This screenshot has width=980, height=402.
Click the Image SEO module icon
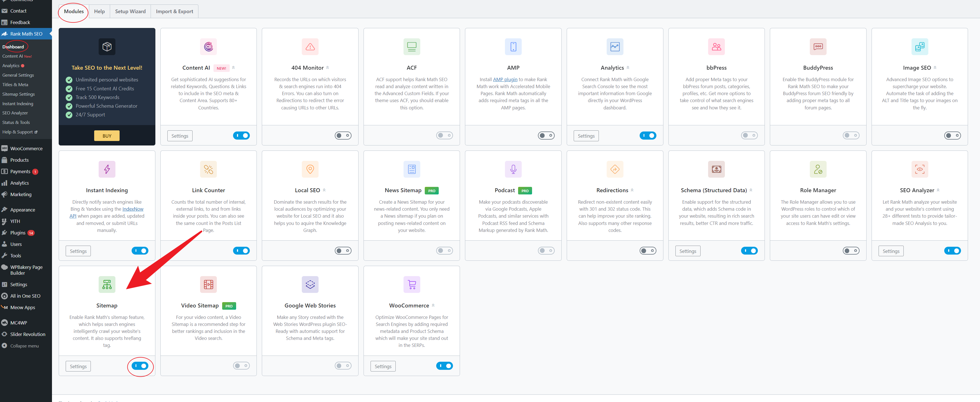coord(919,47)
